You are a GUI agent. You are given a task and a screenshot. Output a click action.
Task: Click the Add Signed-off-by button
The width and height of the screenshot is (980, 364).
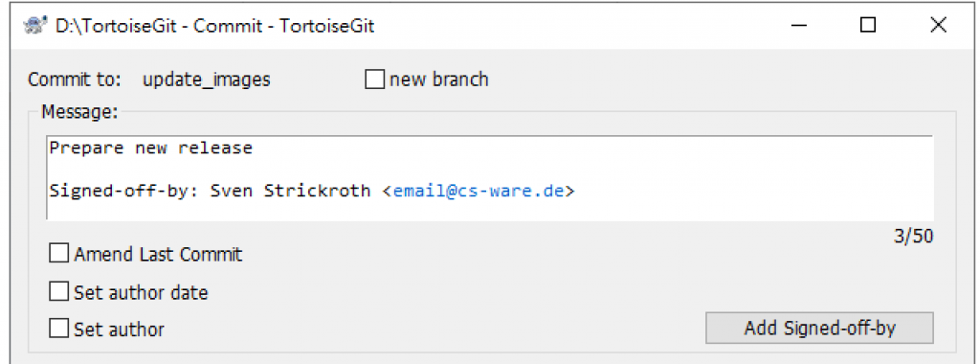pos(819,328)
